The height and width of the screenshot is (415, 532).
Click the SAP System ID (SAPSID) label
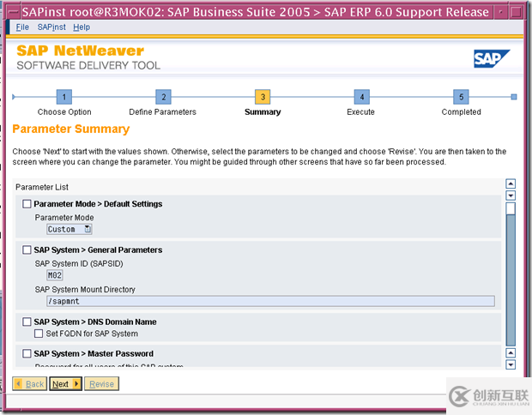[79, 263]
